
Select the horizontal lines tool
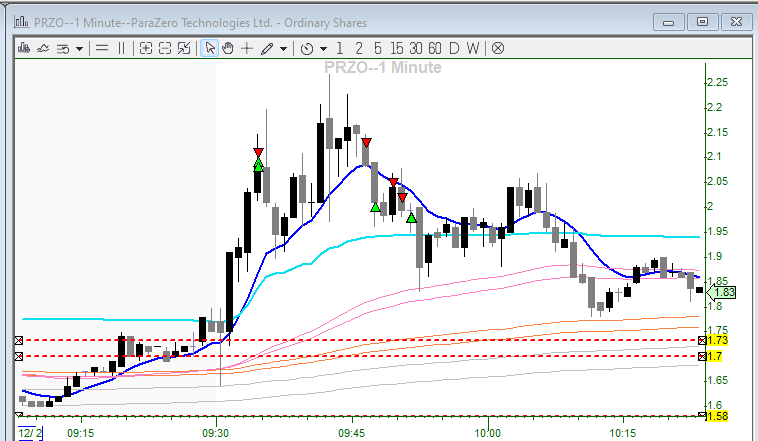[102, 48]
